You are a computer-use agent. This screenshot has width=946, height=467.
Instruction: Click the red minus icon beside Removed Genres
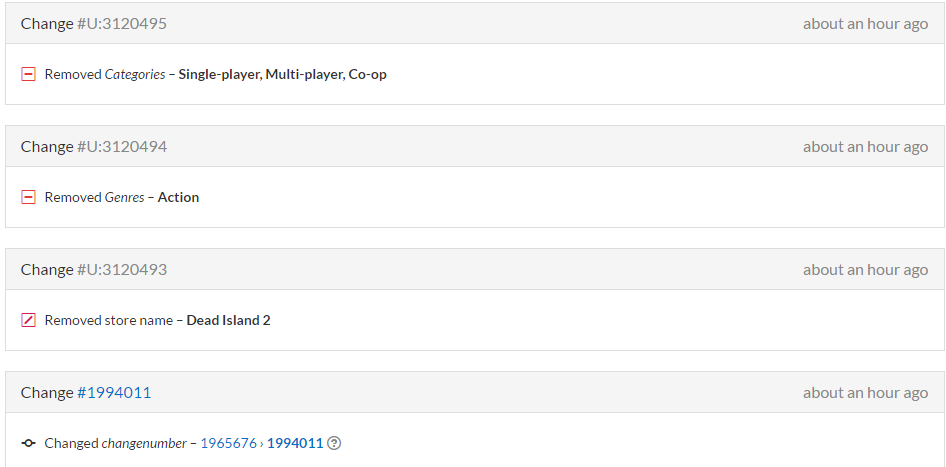click(29, 197)
